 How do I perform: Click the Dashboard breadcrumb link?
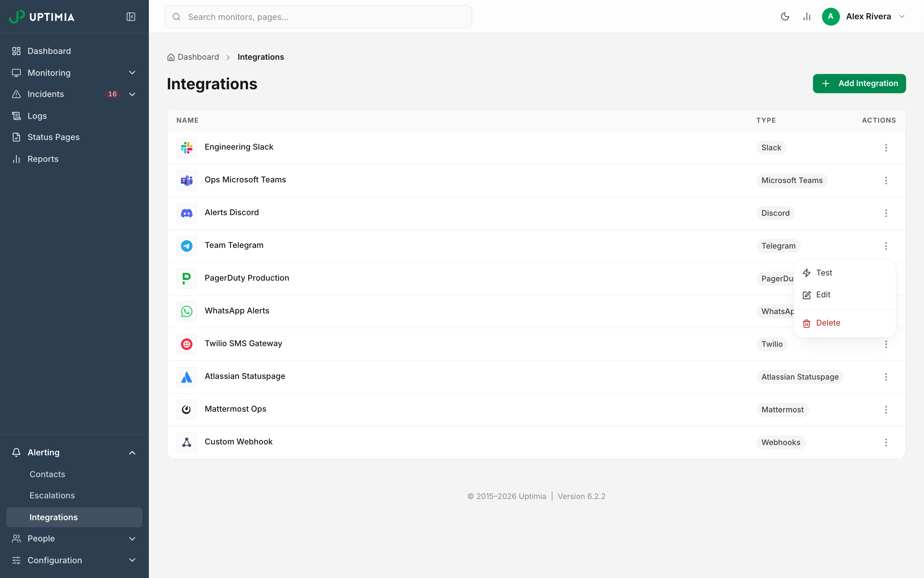point(193,57)
